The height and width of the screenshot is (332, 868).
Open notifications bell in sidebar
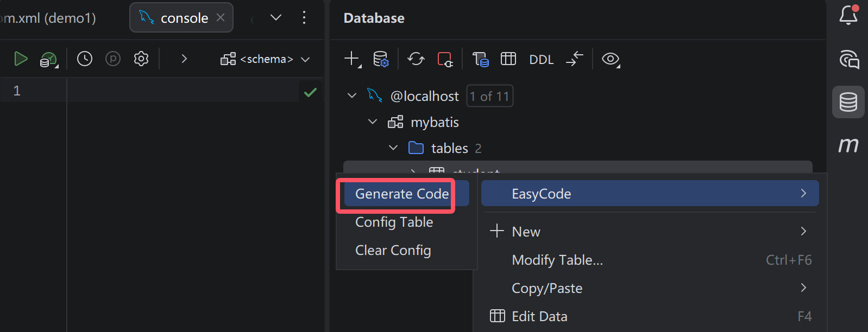pyautogui.click(x=848, y=15)
